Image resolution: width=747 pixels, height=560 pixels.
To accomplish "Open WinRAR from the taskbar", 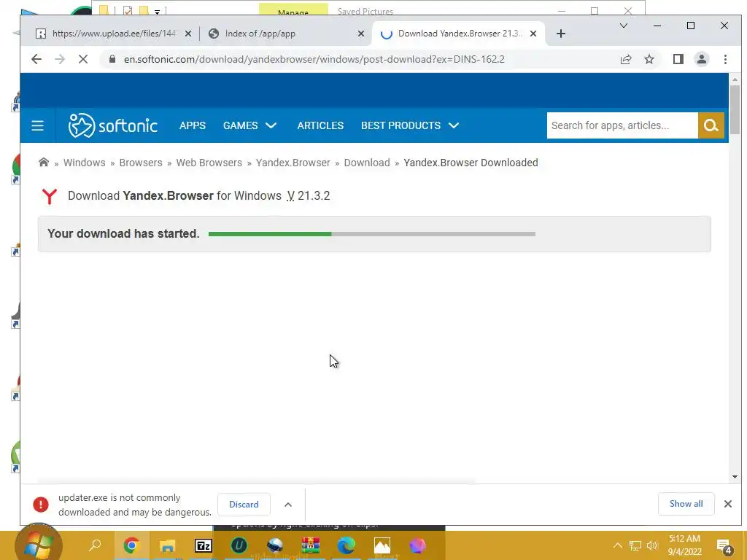I will tap(311, 545).
